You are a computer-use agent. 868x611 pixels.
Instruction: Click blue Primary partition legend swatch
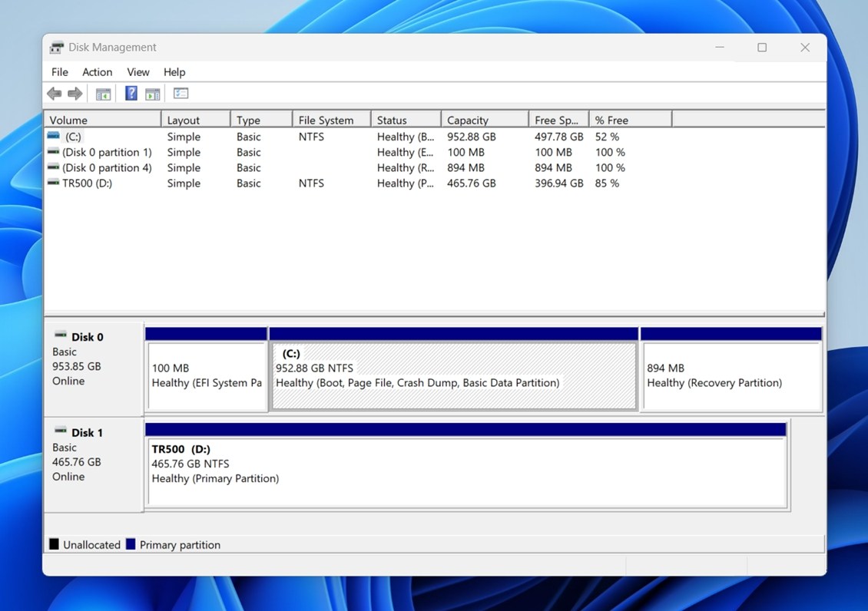131,544
